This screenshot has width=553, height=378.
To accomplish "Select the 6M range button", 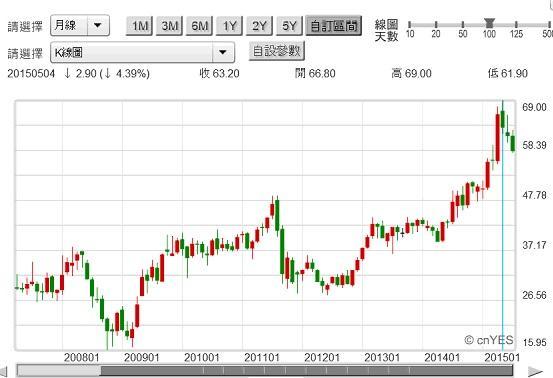I will coord(199,26).
